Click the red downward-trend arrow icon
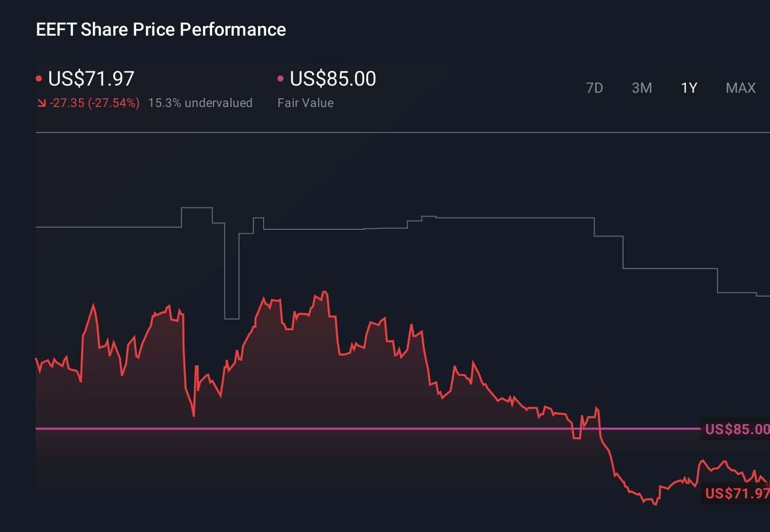 (42, 102)
